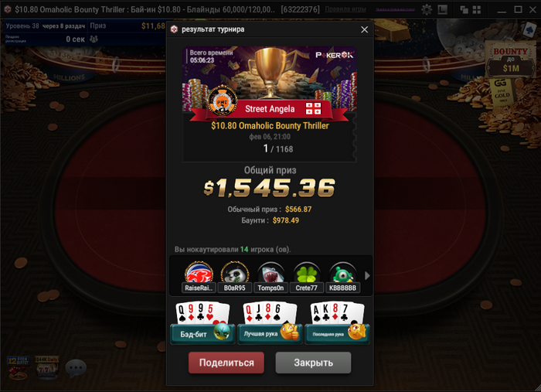Click the Закрыть button

coord(313,363)
